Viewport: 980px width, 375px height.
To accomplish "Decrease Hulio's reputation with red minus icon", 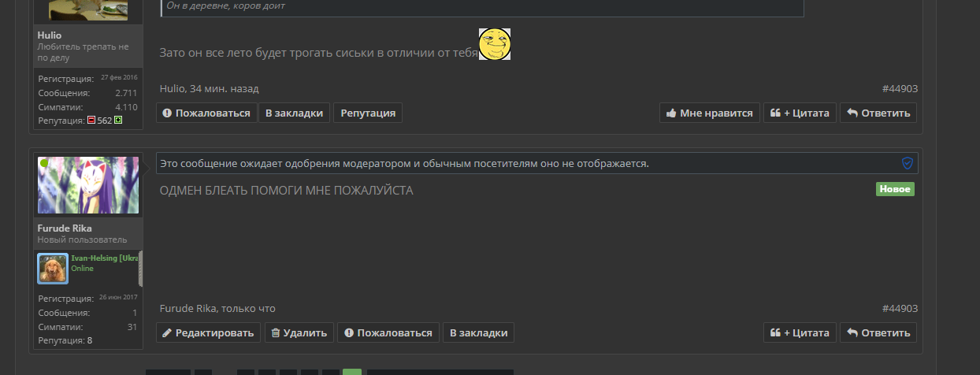I will pyautogui.click(x=91, y=121).
